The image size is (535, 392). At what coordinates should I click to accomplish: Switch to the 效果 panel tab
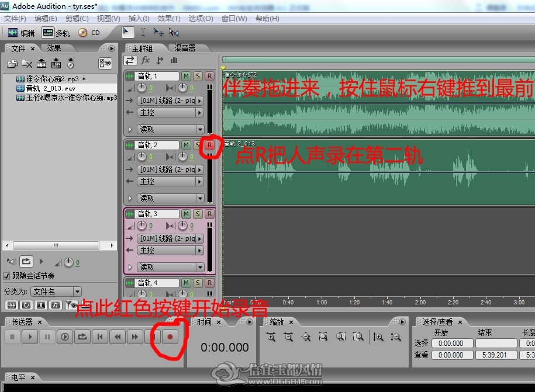tap(54, 48)
